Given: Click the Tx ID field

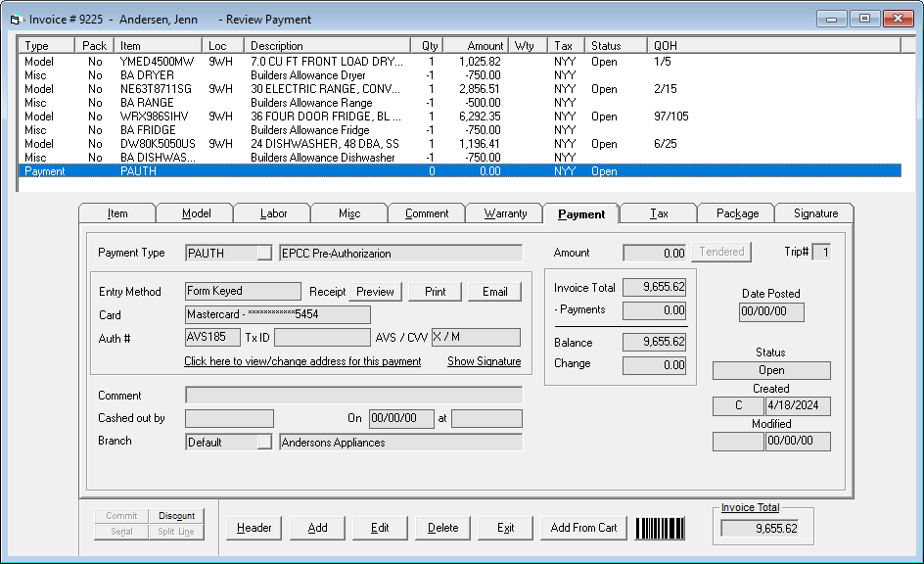Looking at the screenshot, I should click(322, 337).
